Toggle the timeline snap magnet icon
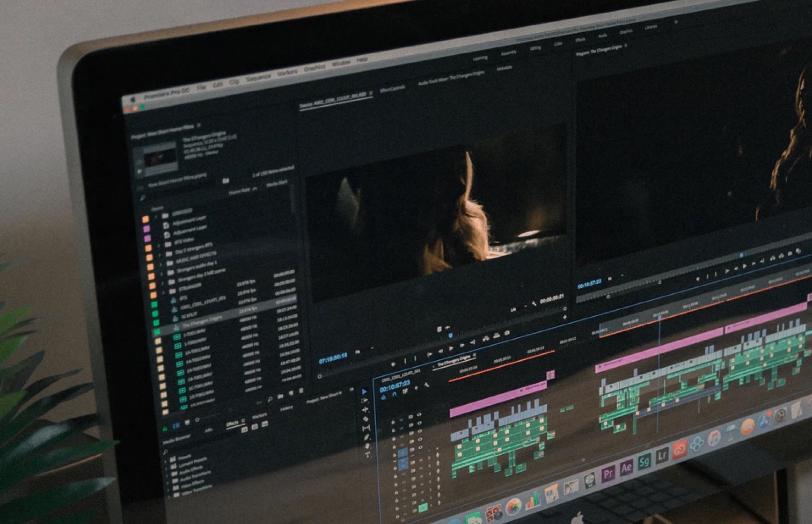The height and width of the screenshot is (524, 812). 394,395
